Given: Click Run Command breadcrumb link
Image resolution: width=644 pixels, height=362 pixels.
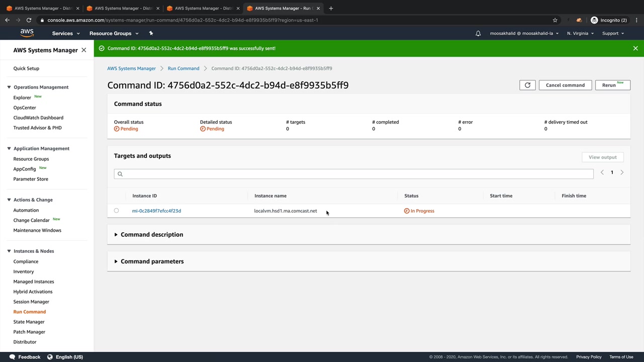Looking at the screenshot, I should [x=184, y=68].
